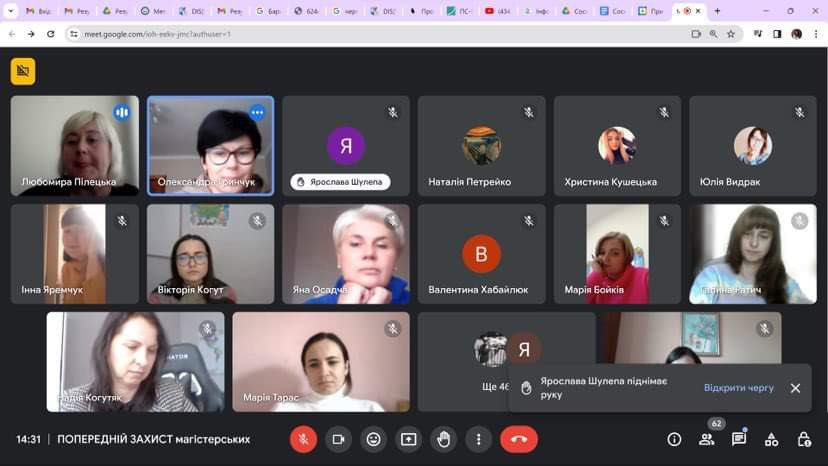This screenshot has width=828, height=466.
Task: Start presenting your screen
Action: pyautogui.click(x=408, y=439)
